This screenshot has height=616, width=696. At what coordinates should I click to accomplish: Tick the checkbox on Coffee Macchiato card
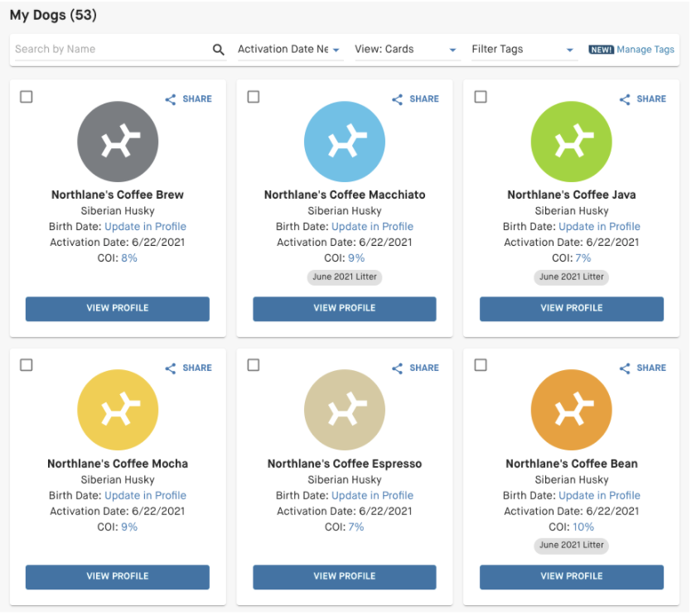254,97
